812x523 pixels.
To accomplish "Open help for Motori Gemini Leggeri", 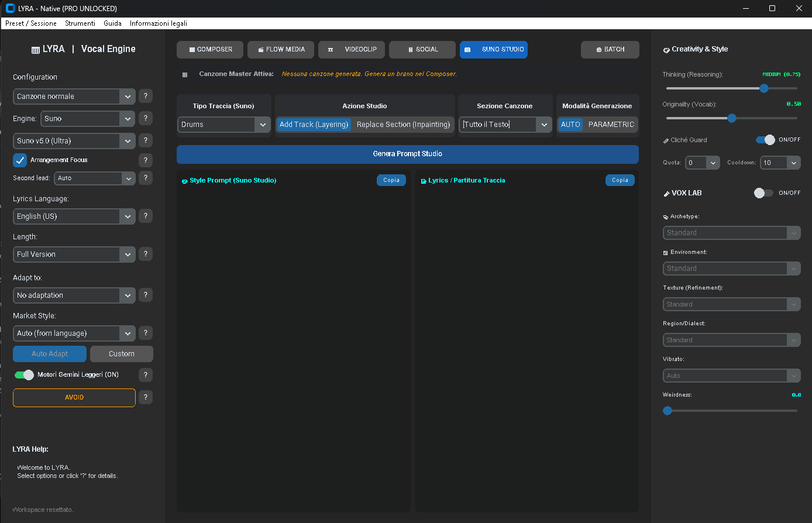I will point(146,374).
